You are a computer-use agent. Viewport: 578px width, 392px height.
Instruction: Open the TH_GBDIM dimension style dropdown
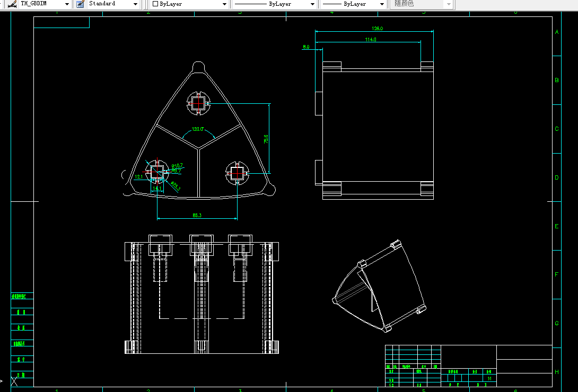coord(45,4)
